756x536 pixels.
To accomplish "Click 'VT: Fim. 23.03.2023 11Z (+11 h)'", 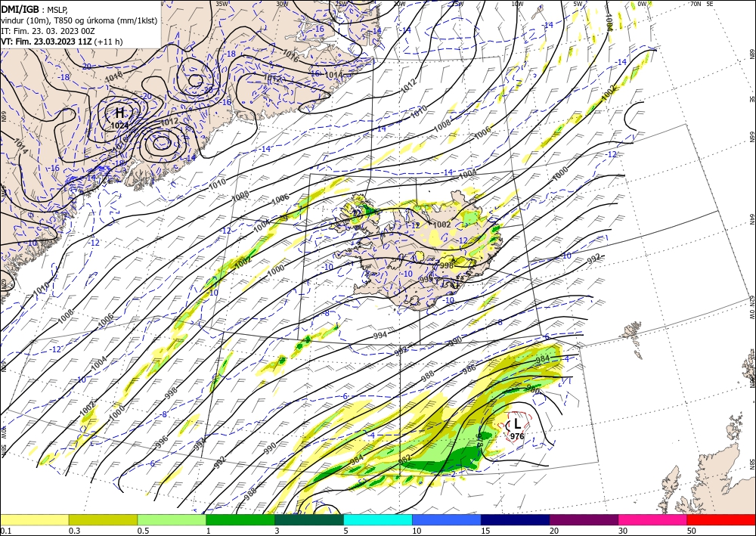I will [62, 42].
